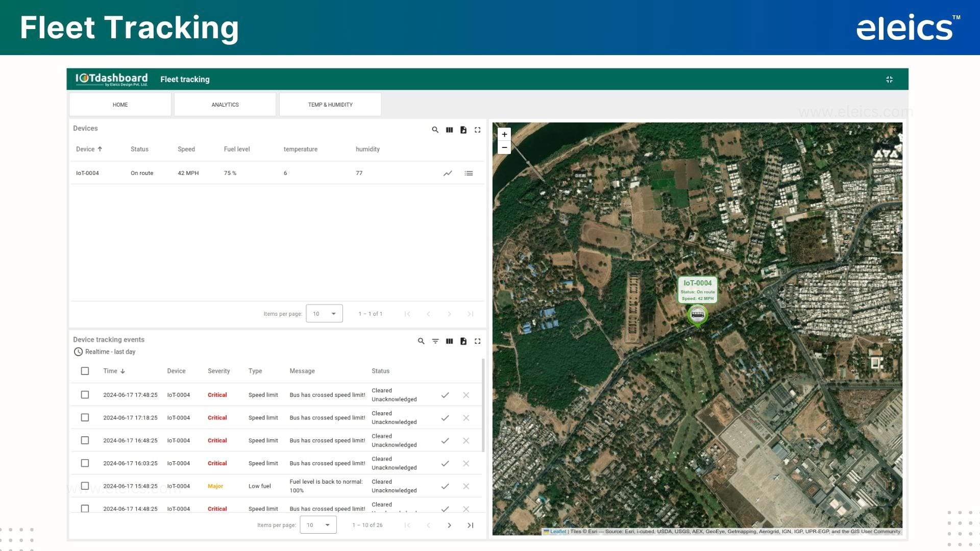This screenshot has height=551, width=980.
Task: Search the Devices table
Action: (x=435, y=130)
